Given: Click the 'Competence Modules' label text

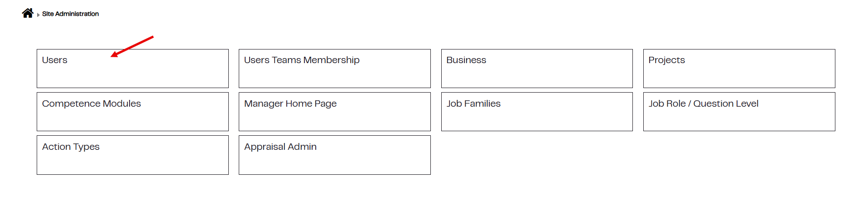Looking at the screenshot, I should (x=91, y=104).
